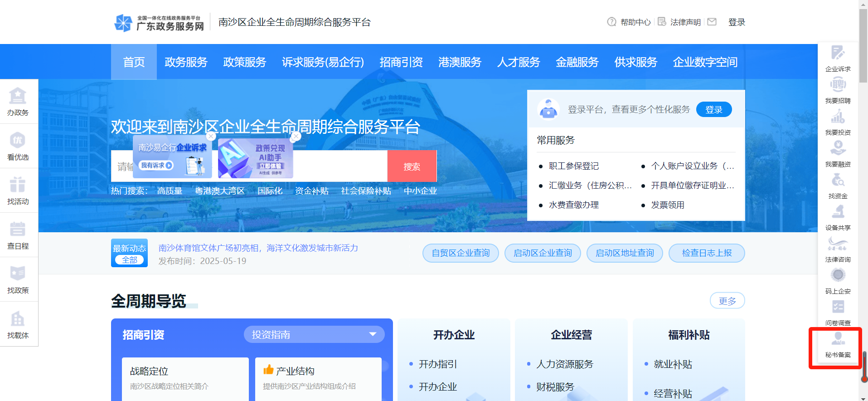Click 更多 beside 全周期导览

(x=727, y=301)
